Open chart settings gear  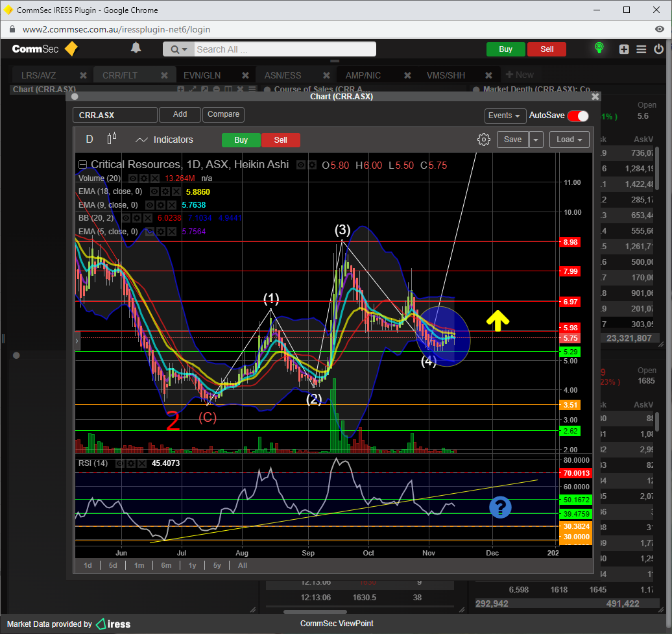484,140
